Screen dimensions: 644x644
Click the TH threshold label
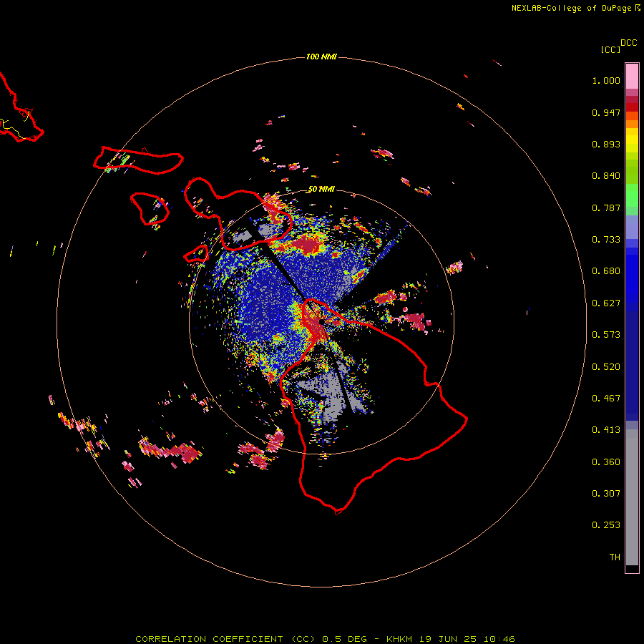coord(615,557)
